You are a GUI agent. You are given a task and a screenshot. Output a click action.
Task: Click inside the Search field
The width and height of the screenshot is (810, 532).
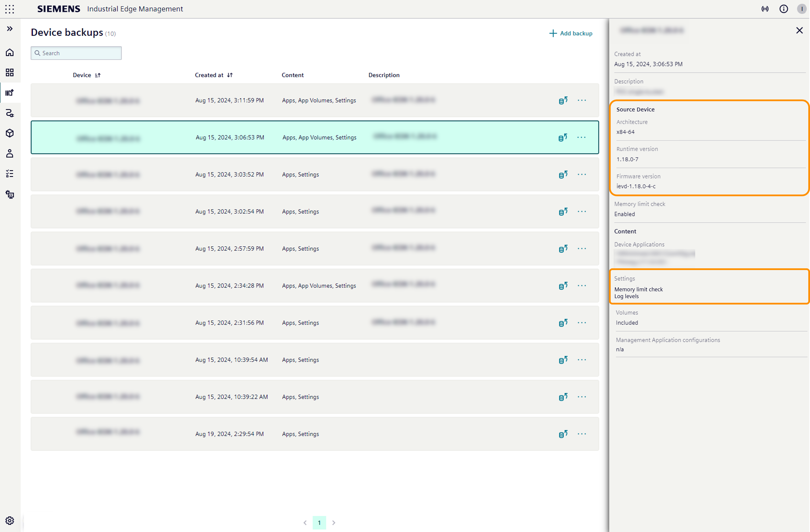76,53
